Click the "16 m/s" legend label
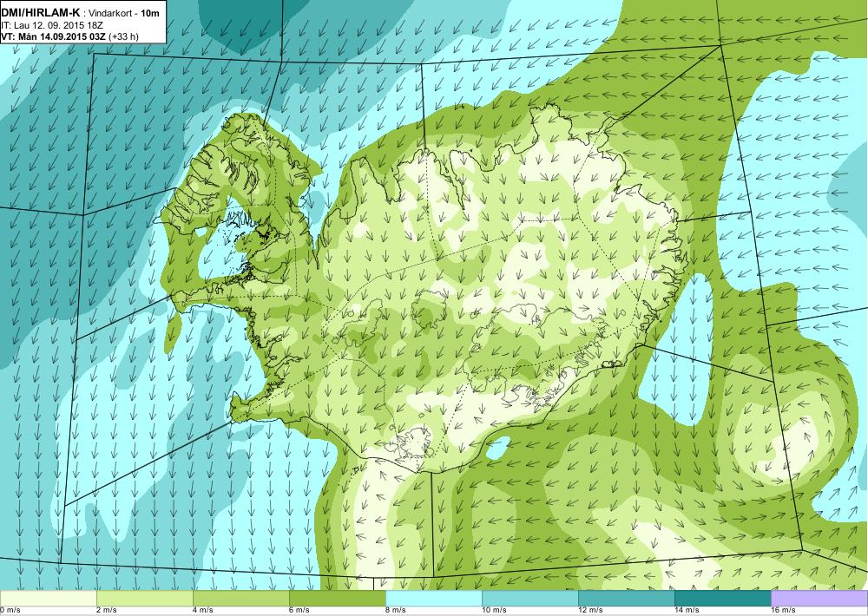The width and height of the screenshot is (868, 616). (783, 611)
